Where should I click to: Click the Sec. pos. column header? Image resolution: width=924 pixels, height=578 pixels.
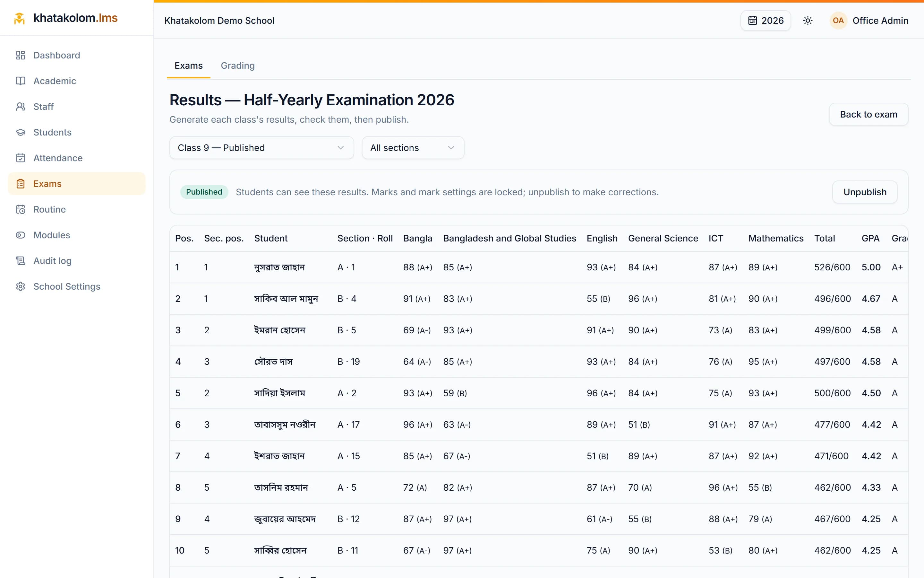pos(224,238)
